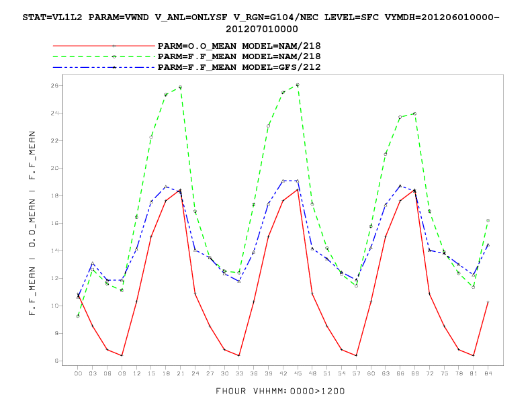Image resolution: width=532 pixels, height=411 pixels.
Task: Click the y-axis tick label 16
Action: pyautogui.click(x=54, y=223)
